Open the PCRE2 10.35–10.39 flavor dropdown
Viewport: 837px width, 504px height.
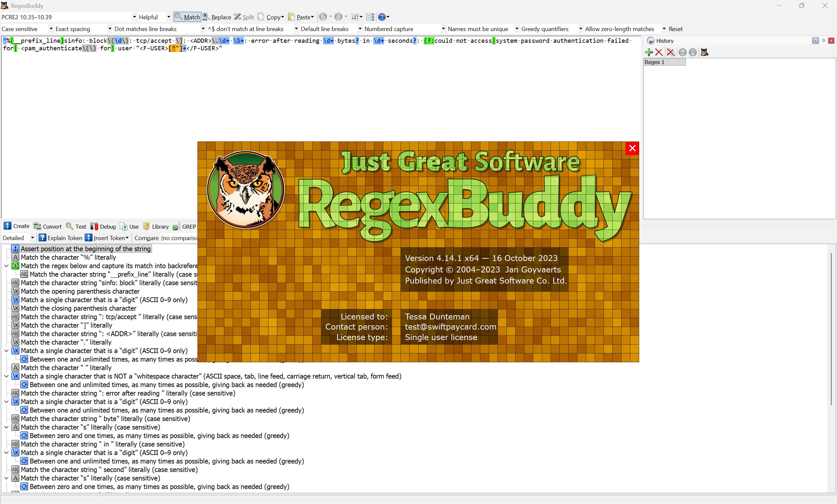coord(134,17)
